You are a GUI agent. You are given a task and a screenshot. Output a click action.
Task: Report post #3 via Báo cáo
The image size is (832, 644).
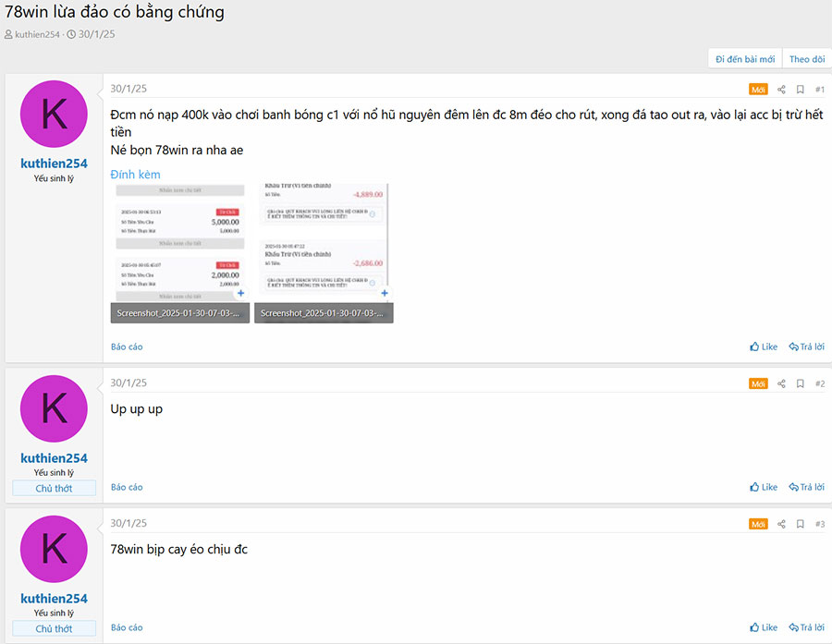127,627
